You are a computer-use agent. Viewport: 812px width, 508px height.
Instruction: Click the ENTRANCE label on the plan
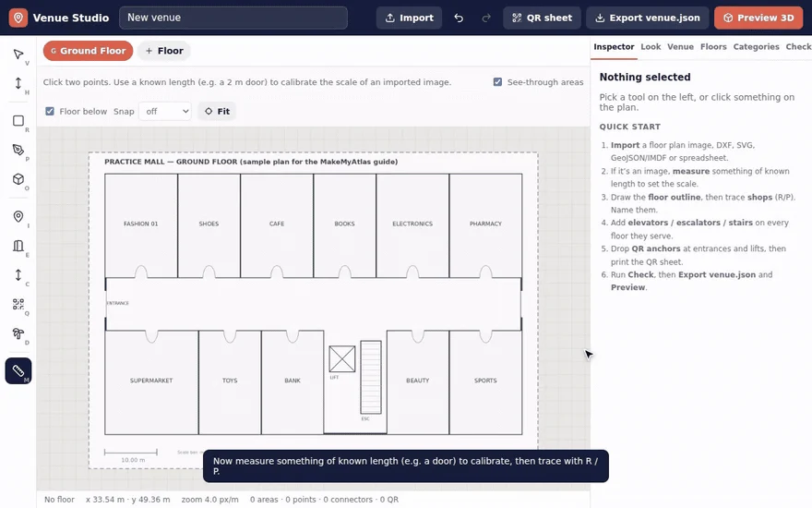click(117, 303)
